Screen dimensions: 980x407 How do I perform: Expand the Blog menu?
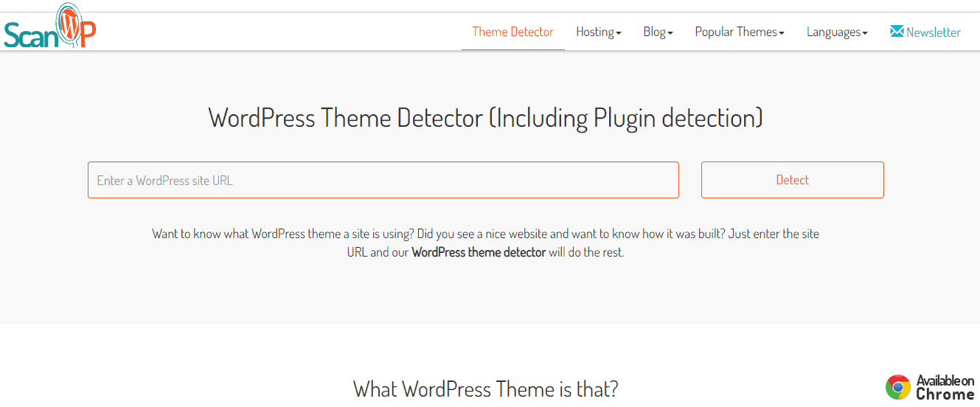pos(658,32)
